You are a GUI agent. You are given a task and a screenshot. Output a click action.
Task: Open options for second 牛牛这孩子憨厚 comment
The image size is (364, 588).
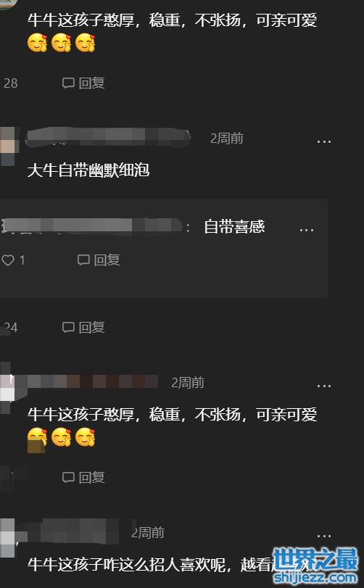tap(324, 386)
